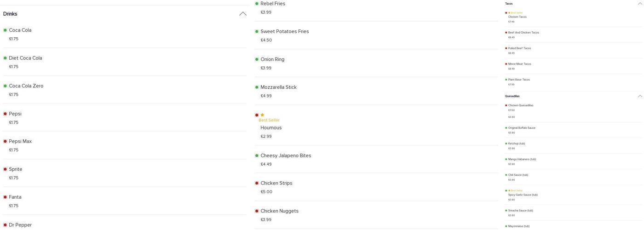Click the red dot beside Pepsi Max
The height and width of the screenshot is (230, 644).
coord(5,142)
